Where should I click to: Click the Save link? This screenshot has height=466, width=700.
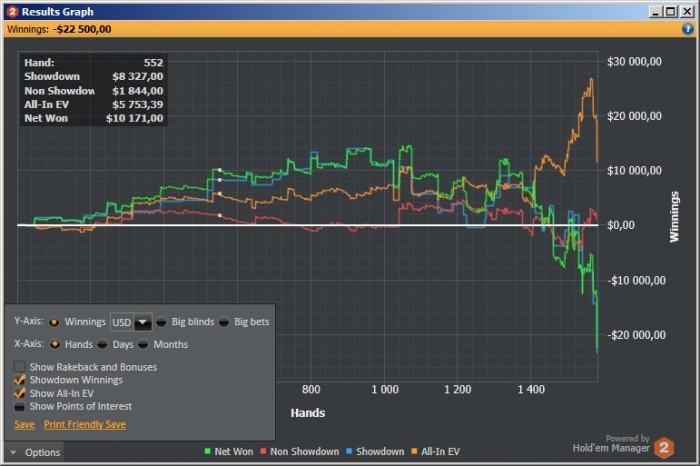click(25, 424)
